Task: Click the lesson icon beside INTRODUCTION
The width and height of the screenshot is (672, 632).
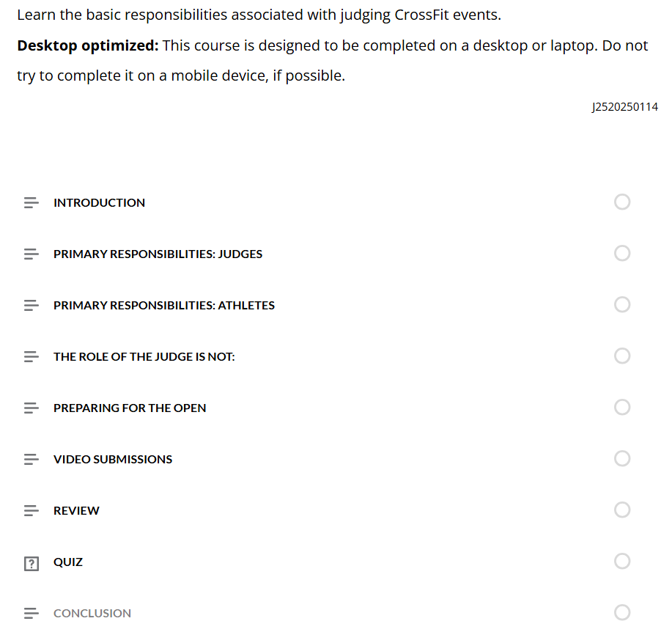Action: point(32,202)
